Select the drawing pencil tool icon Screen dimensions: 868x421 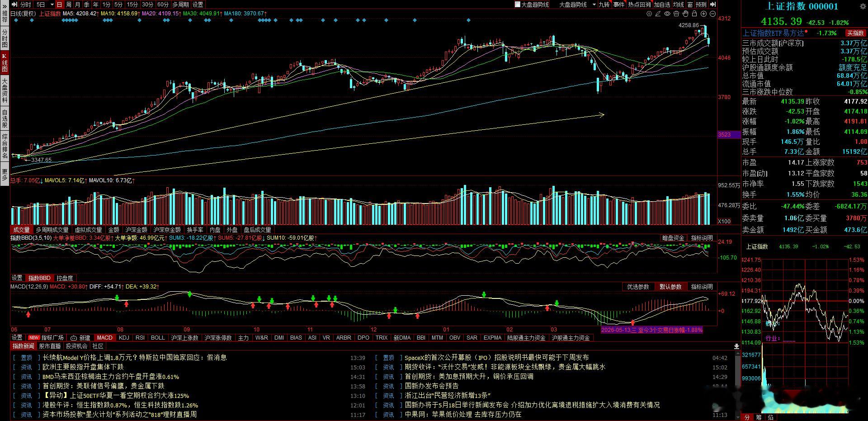[658, 14]
